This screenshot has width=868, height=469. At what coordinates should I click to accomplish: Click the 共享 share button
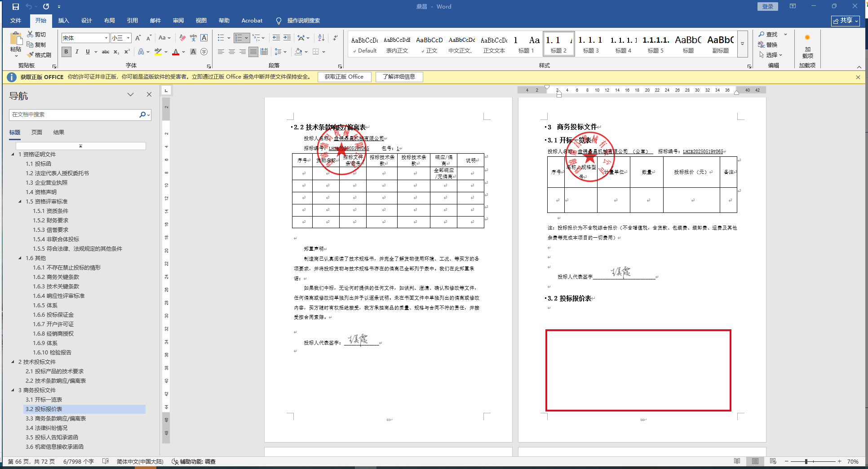845,21
